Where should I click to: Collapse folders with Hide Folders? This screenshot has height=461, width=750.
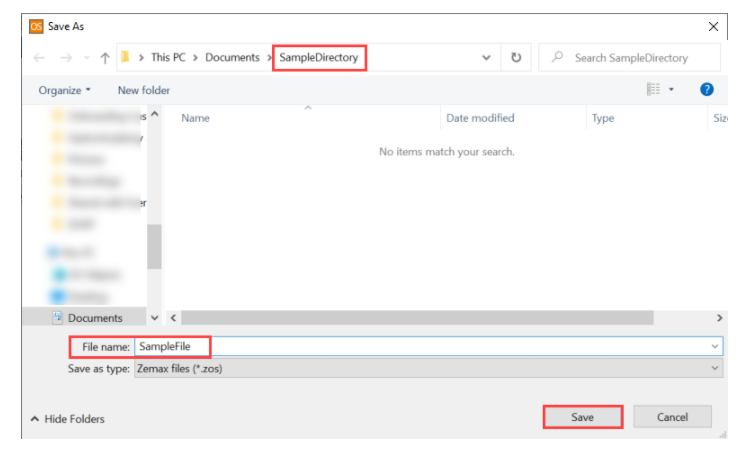67,419
